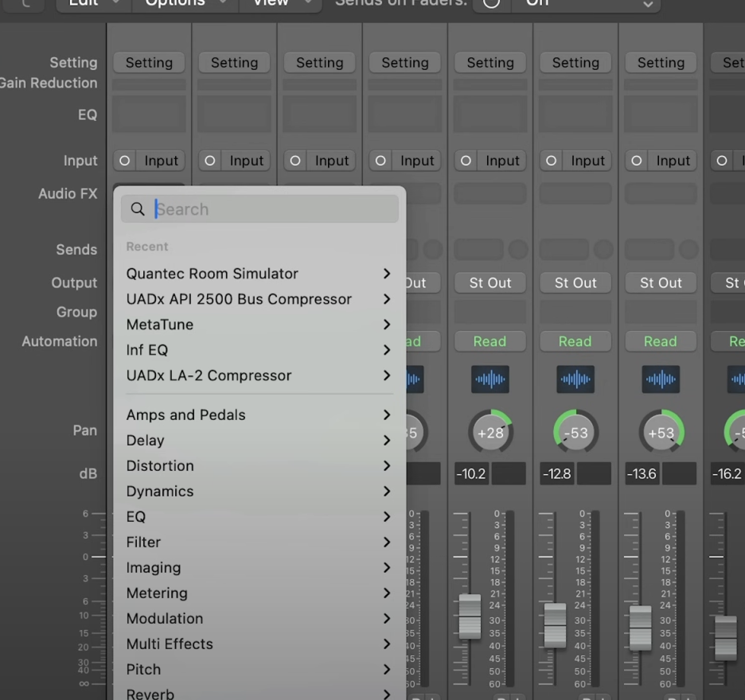
Task: Toggle channel format circle on first channel strip
Action: (124, 161)
